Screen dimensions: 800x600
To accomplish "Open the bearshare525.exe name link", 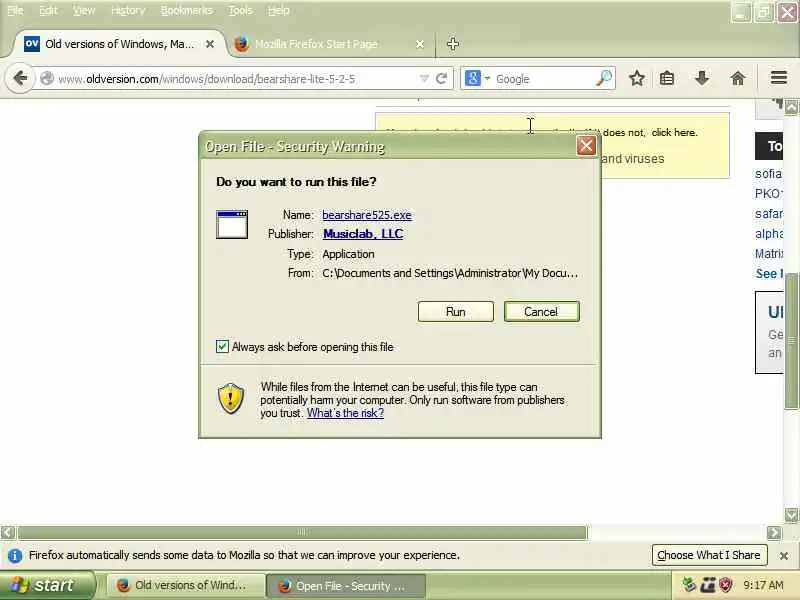I will tap(367, 215).
